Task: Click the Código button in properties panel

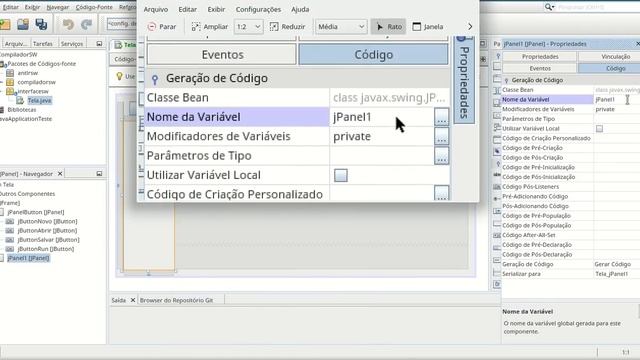Action: coord(615,69)
